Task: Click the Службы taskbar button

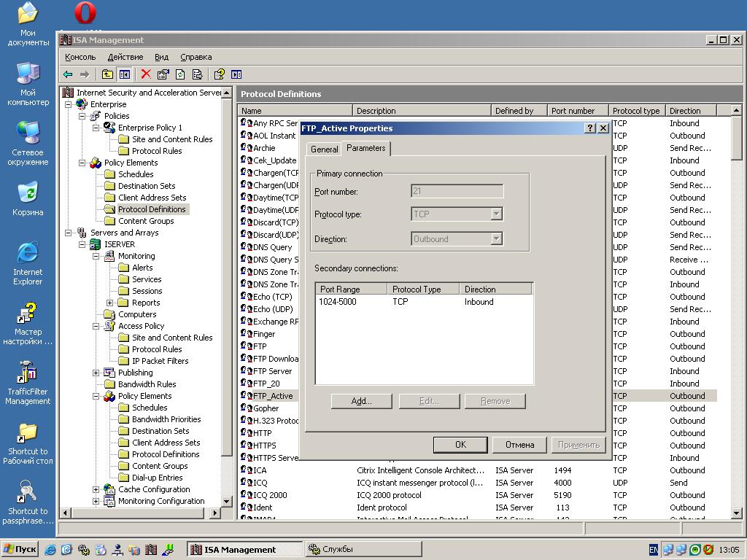Action: pos(363,550)
